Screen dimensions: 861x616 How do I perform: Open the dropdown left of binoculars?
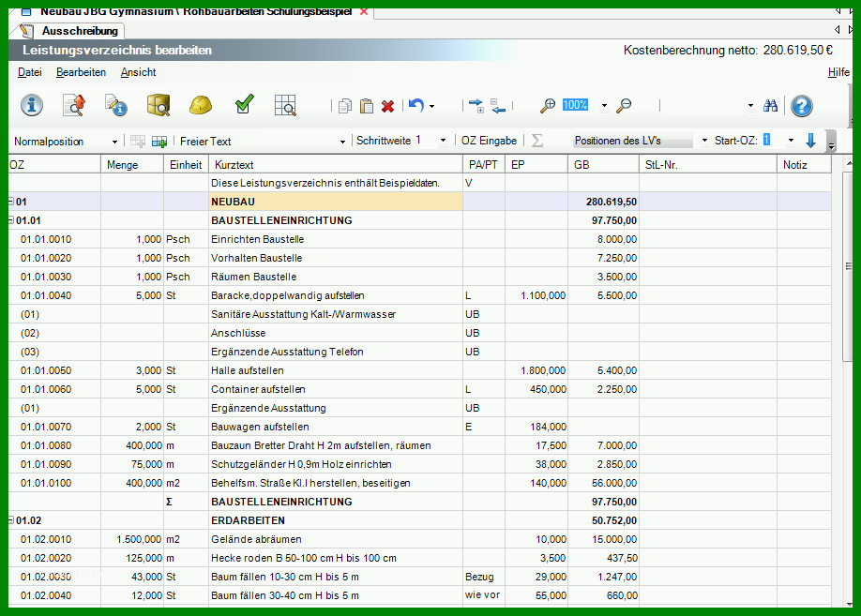tap(750, 106)
